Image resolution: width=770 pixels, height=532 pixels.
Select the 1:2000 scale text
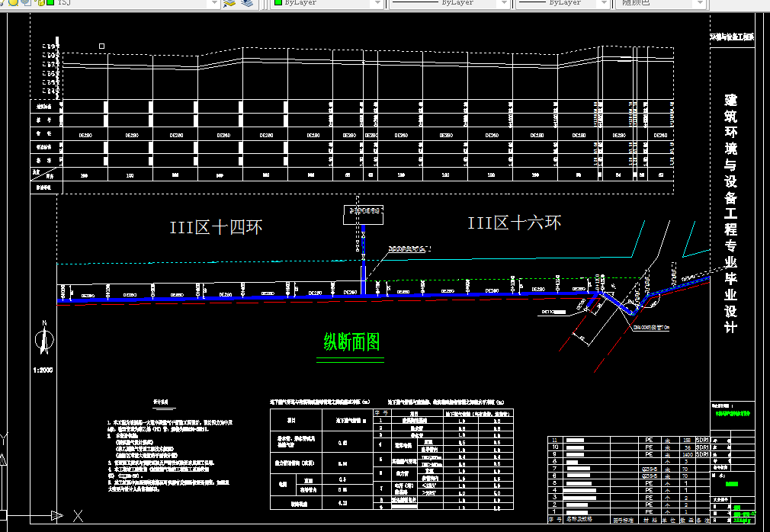(43, 370)
